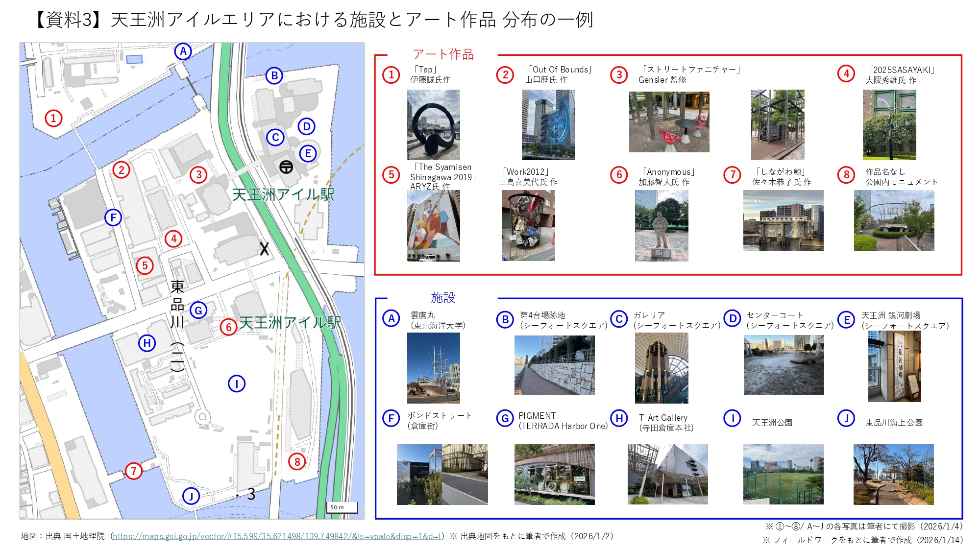
Task: Click the station symbol near marker E
Action: [286, 167]
